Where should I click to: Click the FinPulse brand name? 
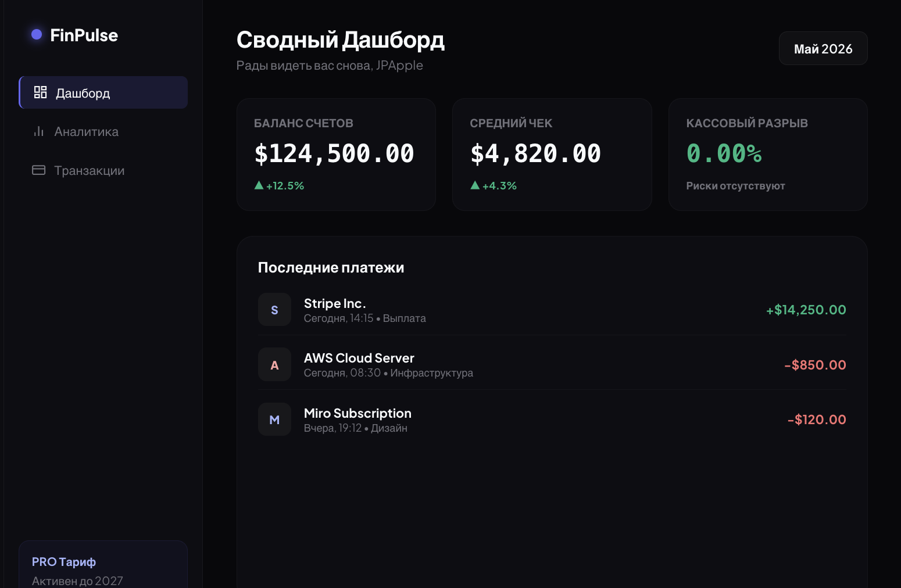84,35
